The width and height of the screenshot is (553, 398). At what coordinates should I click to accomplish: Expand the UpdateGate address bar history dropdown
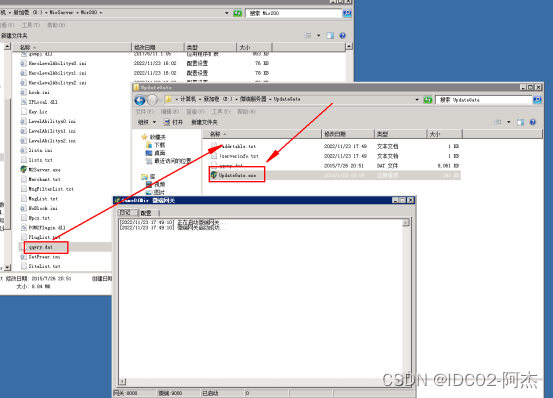[417, 100]
